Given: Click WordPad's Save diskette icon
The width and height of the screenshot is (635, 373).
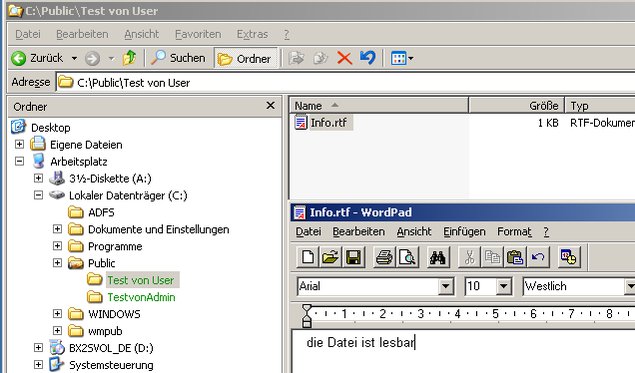Looking at the screenshot, I should pyautogui.click(x=354, y=257).
